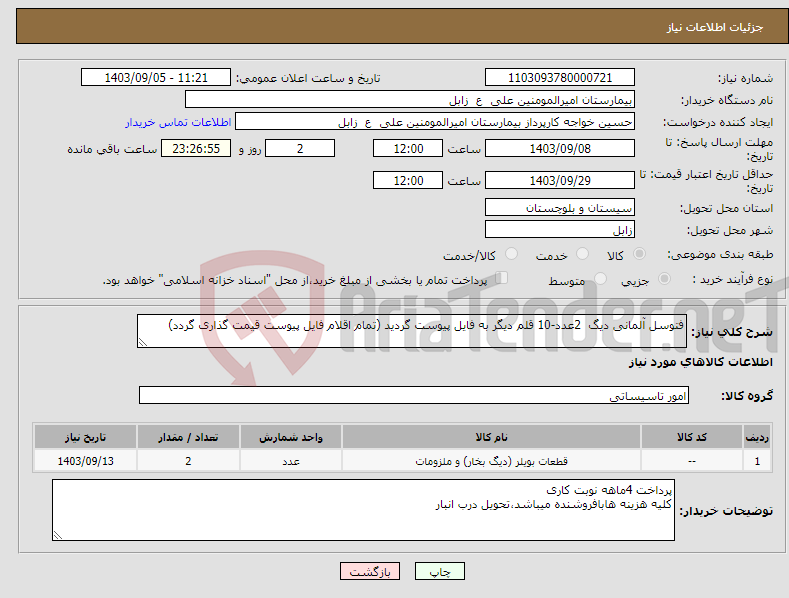Viewport: 789px width, 598px height.
Task: Click the request creator name field
Action: (435, 122)
